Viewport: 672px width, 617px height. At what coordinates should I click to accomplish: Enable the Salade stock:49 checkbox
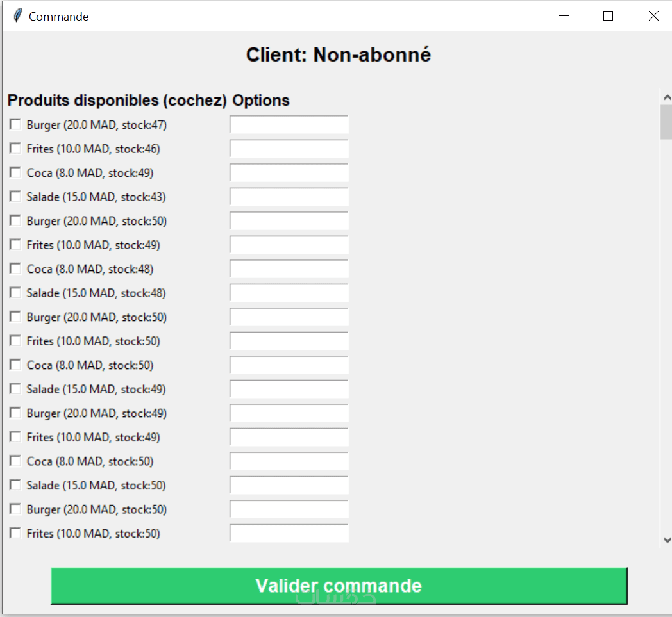15,389
